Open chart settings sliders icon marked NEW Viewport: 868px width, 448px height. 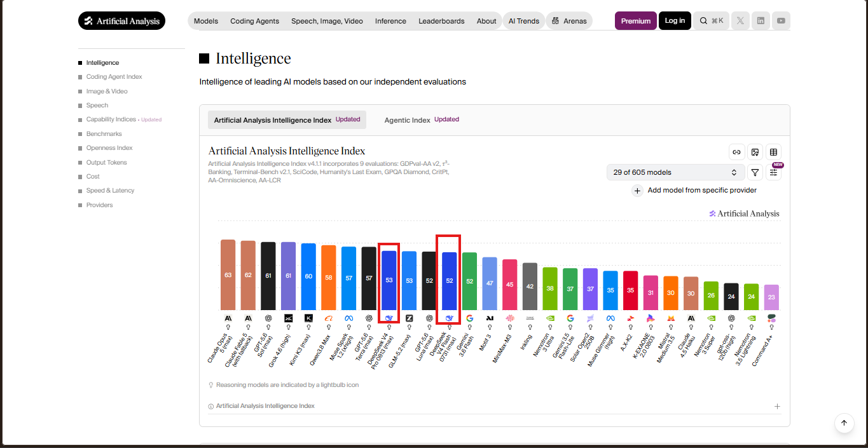coord(773,172)
